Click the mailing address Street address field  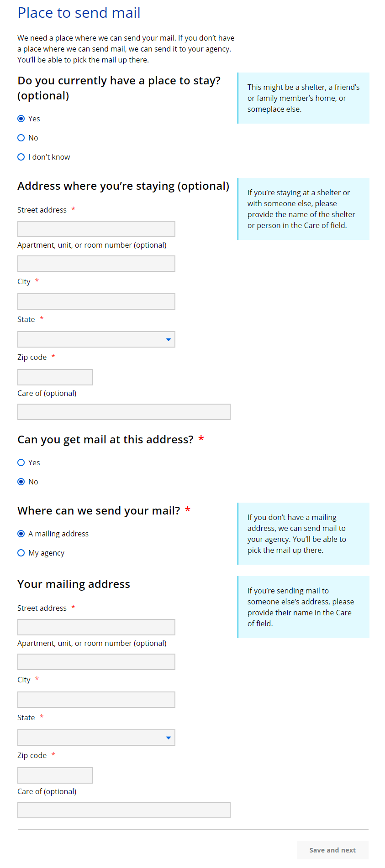click(96, 627)
